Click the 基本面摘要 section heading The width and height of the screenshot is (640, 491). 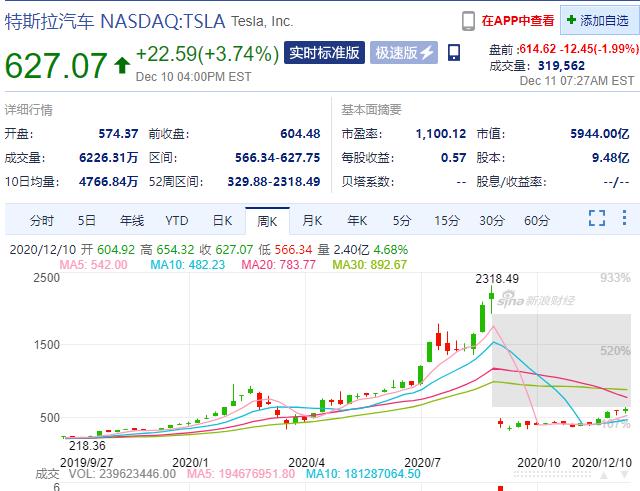click(371, 109)
